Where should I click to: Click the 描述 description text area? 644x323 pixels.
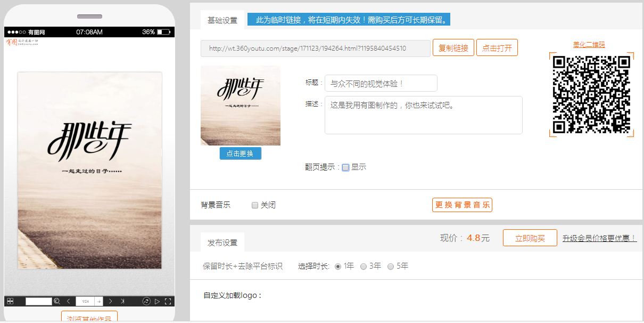coord(424,115)
